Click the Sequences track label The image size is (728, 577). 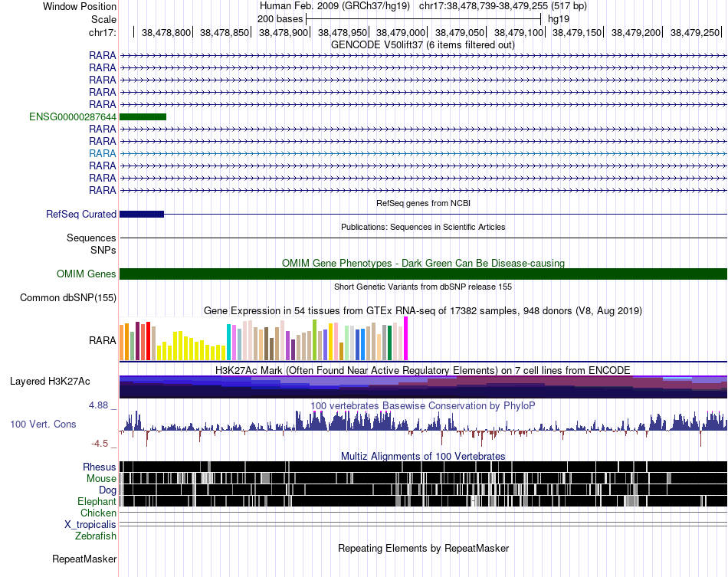tap(91, 238)
